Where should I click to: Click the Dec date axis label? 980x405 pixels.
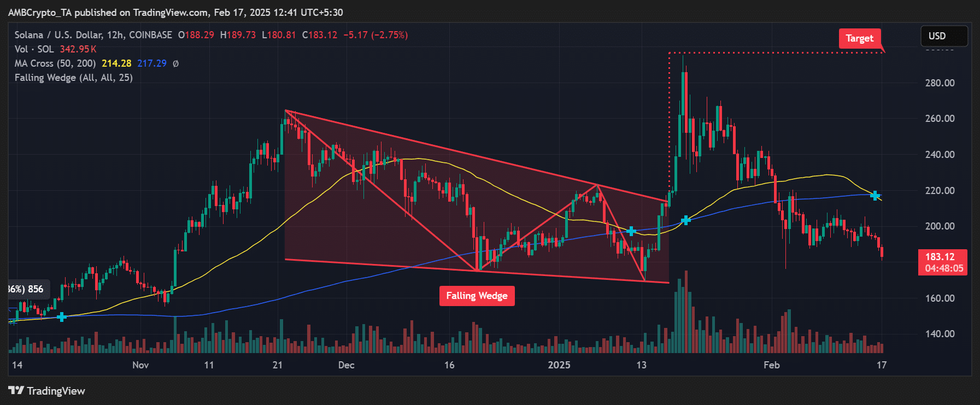click(x=346, y=365)
